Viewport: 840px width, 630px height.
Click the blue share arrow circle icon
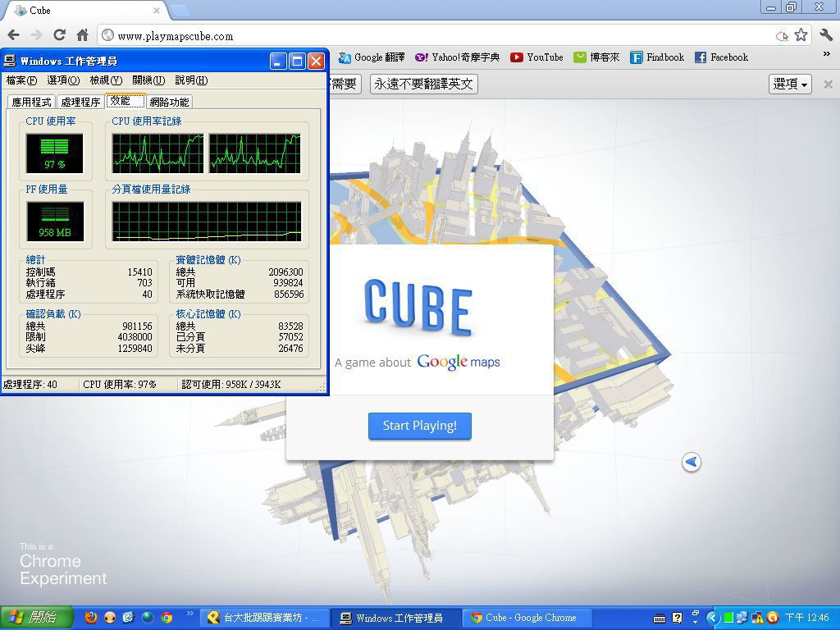tap(692, 462)
